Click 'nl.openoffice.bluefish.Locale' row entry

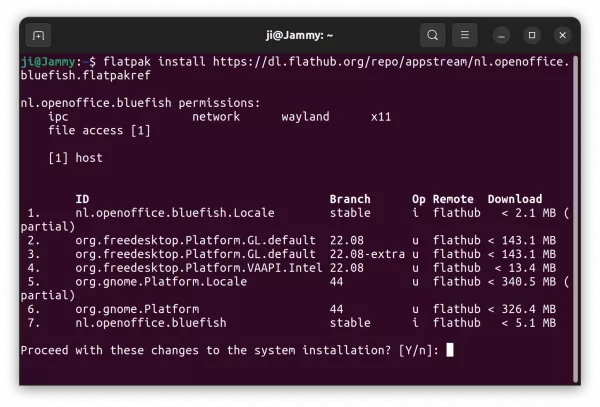[175, 213]
